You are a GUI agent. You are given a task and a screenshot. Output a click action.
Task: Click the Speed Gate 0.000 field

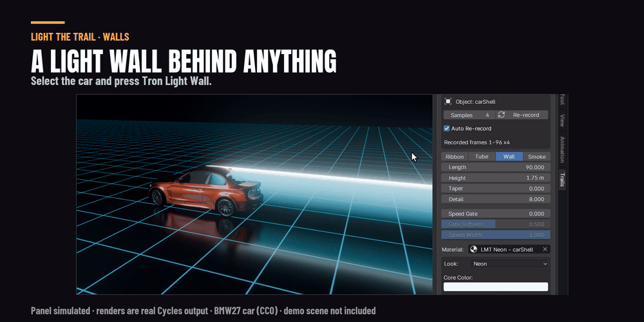(496, 214)
